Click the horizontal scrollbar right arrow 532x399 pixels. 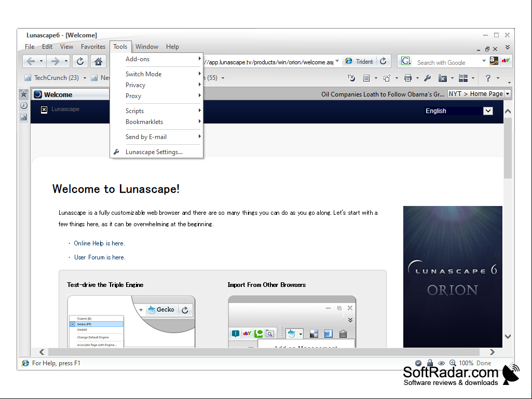(492, 352)
